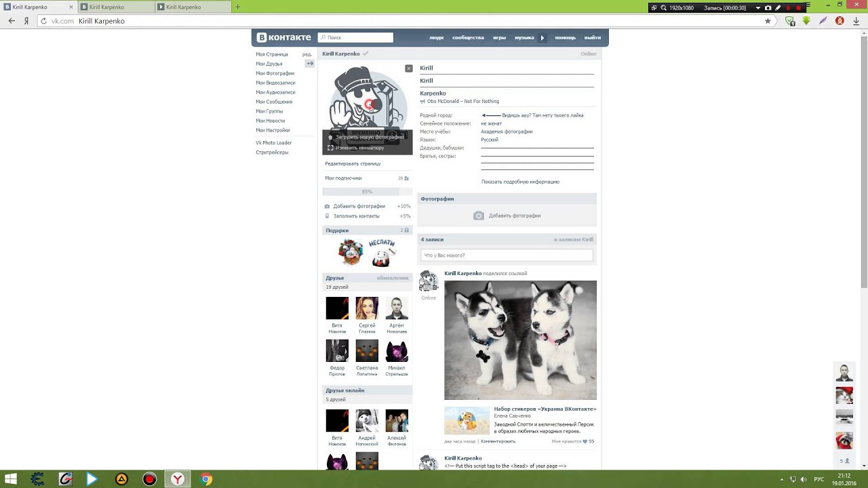Click the green download arrow extension icon
This screenshot has width=868, height=488.
click(x=806, y=21)
